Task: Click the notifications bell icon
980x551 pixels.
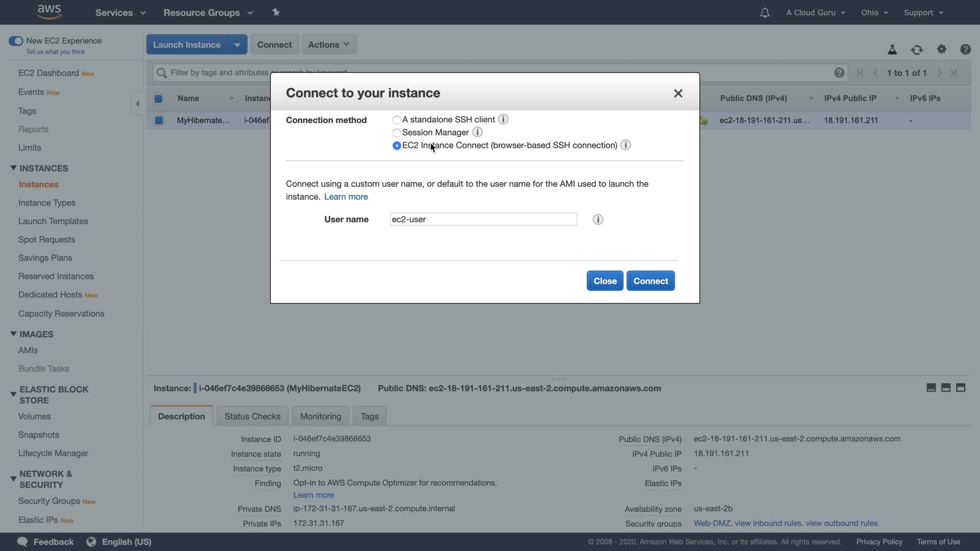Action: 764,13
